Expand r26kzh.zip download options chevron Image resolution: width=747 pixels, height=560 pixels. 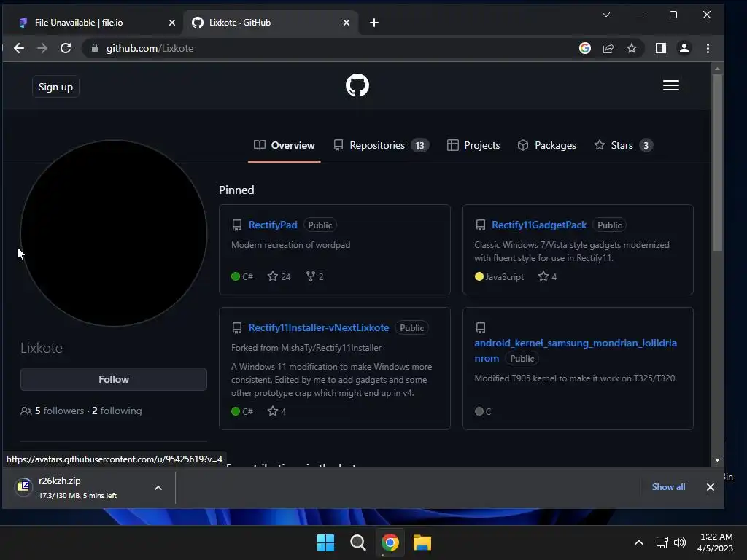[x=158, y=488]
